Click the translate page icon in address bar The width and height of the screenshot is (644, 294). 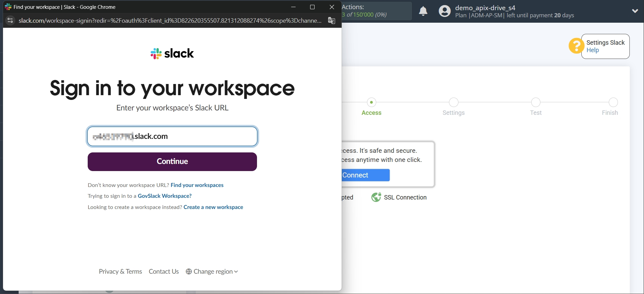pos(331,21)
